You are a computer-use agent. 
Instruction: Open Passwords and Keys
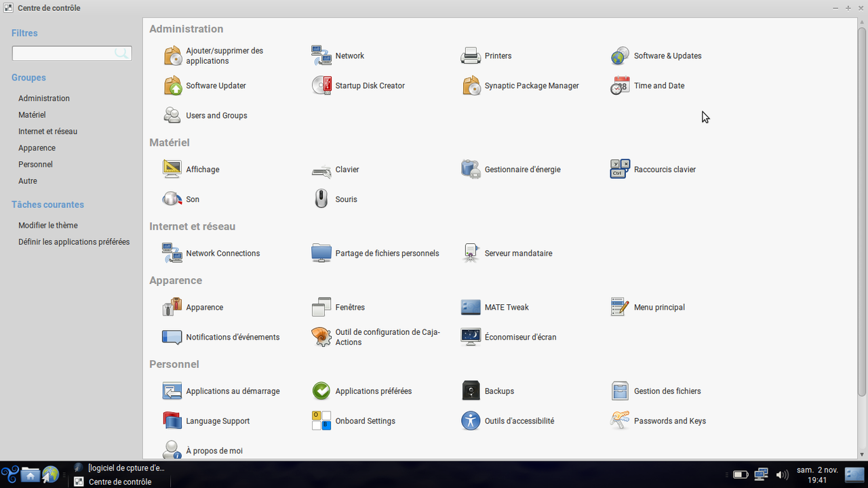tap(658, 421)
